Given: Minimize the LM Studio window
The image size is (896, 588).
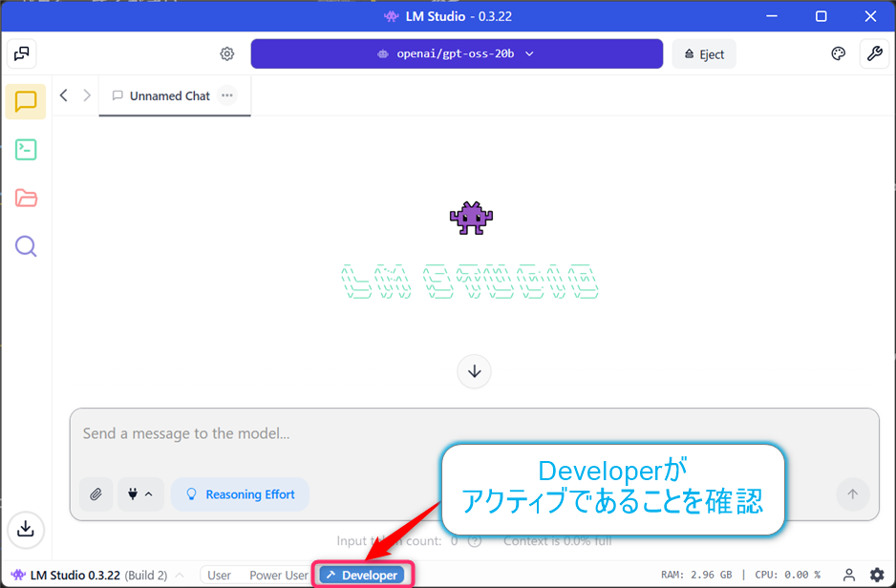Looking at the screenshot, I should [x=772, y=16].
